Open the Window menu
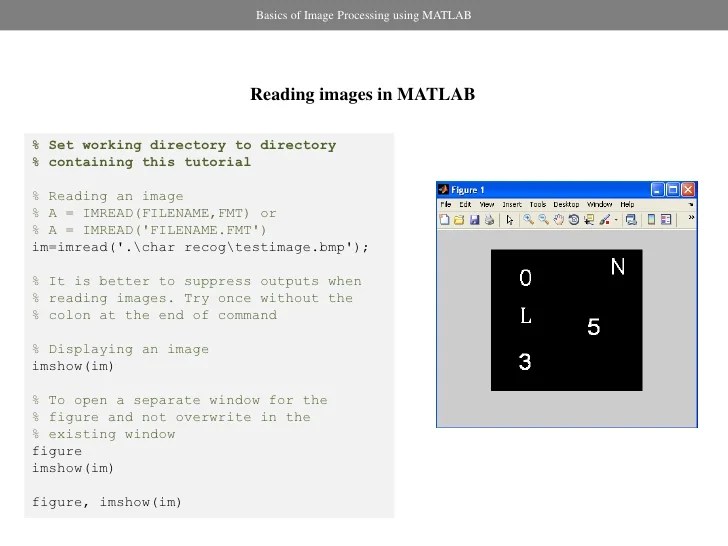Viewport: 728px width, 546px height. click(x=599, y=204)
